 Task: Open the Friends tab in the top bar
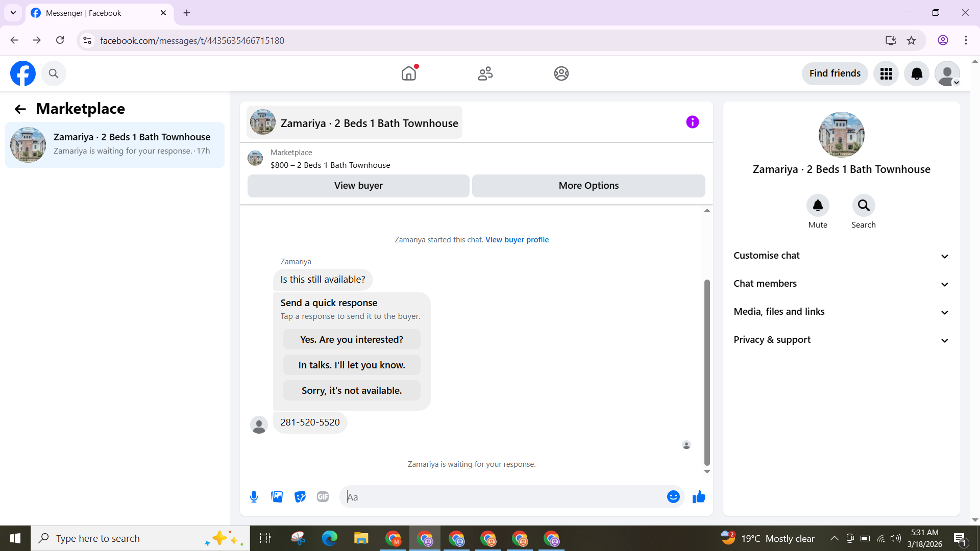coord(485,73)
